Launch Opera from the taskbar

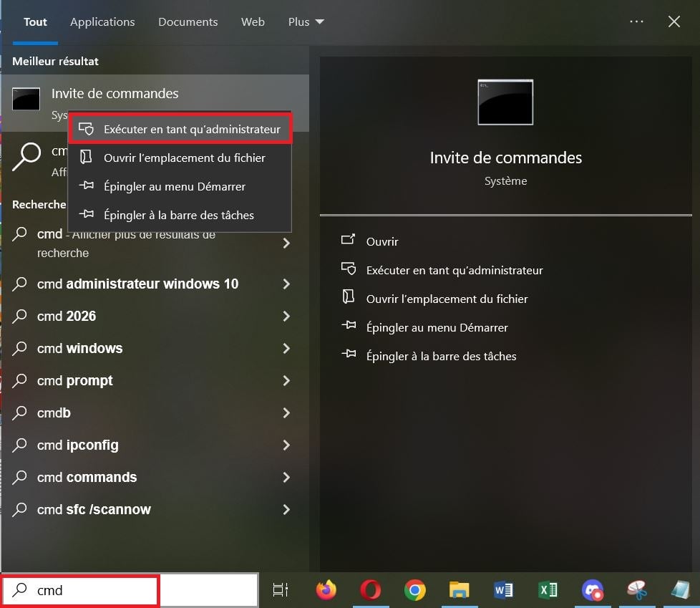point(371,590)
